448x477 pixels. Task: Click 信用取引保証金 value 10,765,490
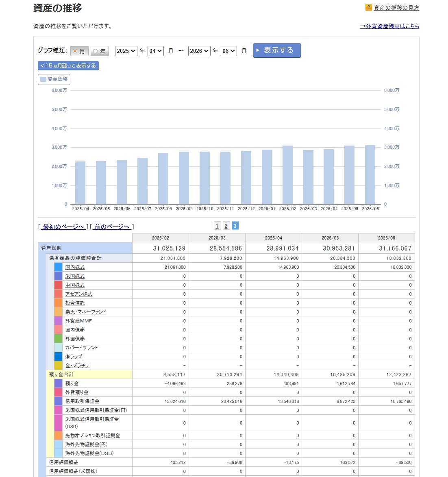[x=401, y=401]
